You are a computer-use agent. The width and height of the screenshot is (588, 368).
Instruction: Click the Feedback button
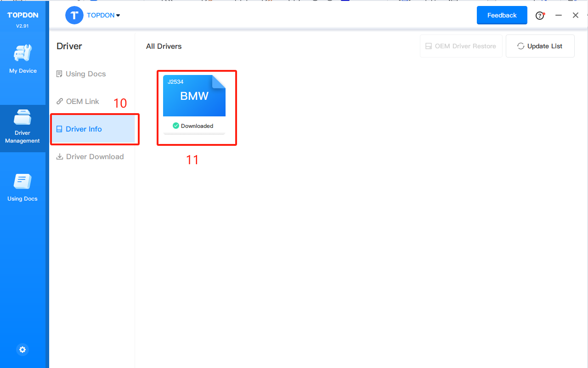coord(502,15)
